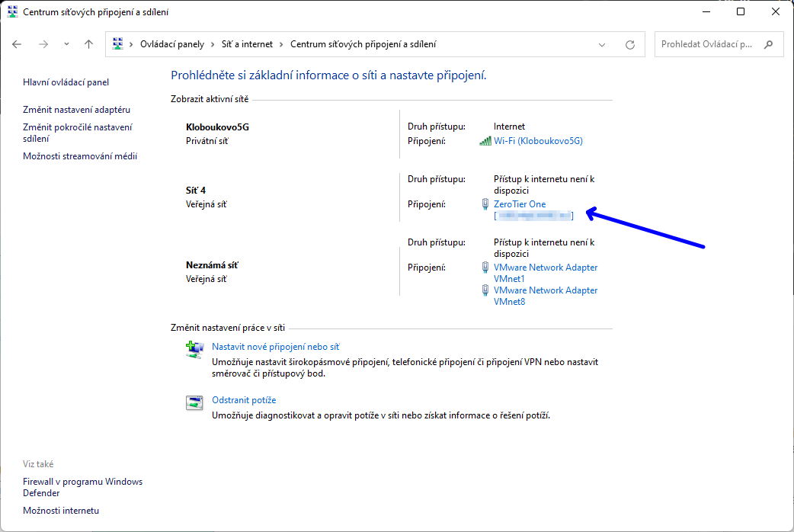Screen dimensions: 794x532
Task: Click the Control Panel icon in address bar
Action: (117, 44)
